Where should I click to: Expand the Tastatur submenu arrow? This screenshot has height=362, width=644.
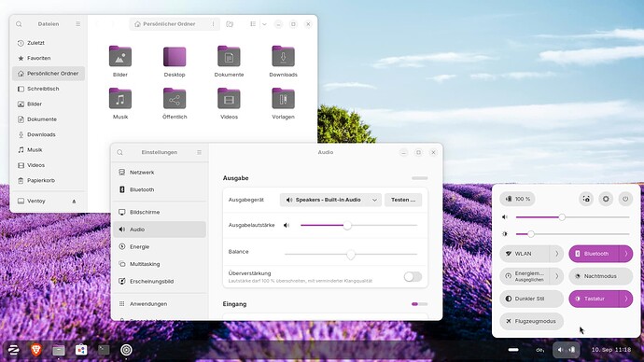[626, 299]
